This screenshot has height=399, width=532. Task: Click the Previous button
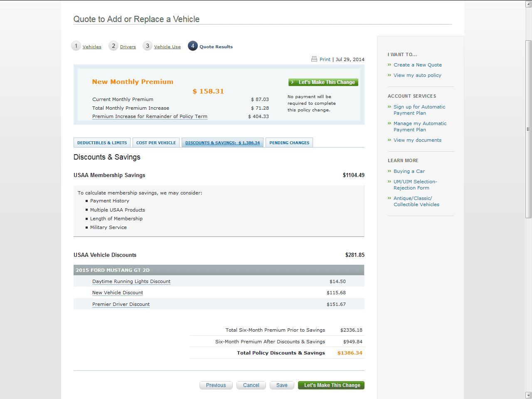(216, 385)
